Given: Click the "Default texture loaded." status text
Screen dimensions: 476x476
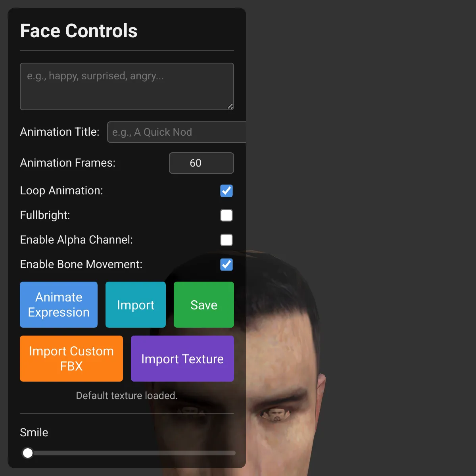Looking at the screenshot, I should click(x=127, y=395).
